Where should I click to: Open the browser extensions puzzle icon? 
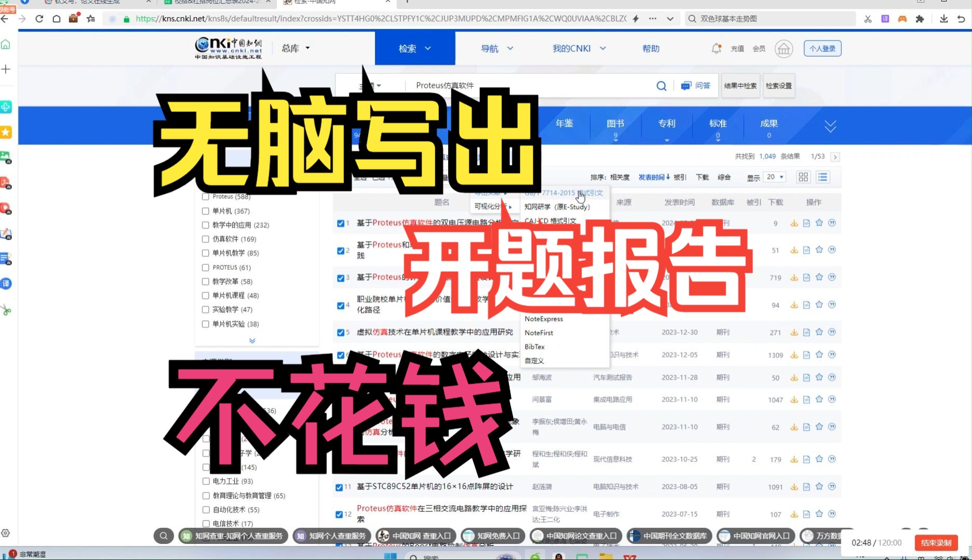tap(920, 19)
